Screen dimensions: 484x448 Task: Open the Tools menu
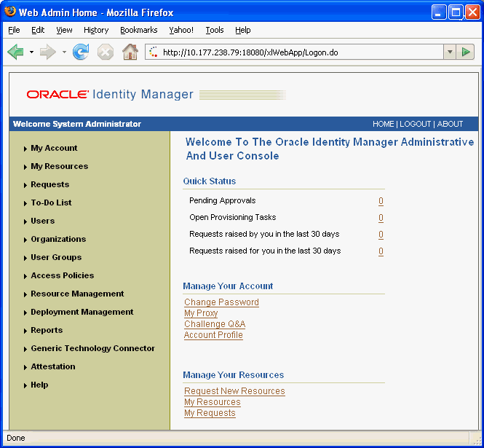click(x=215, y=30)
